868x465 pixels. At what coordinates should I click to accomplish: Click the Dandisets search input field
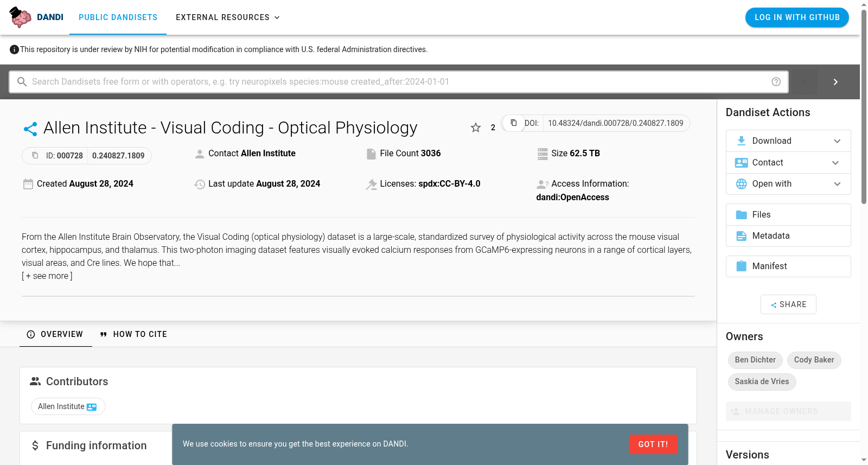399,82
